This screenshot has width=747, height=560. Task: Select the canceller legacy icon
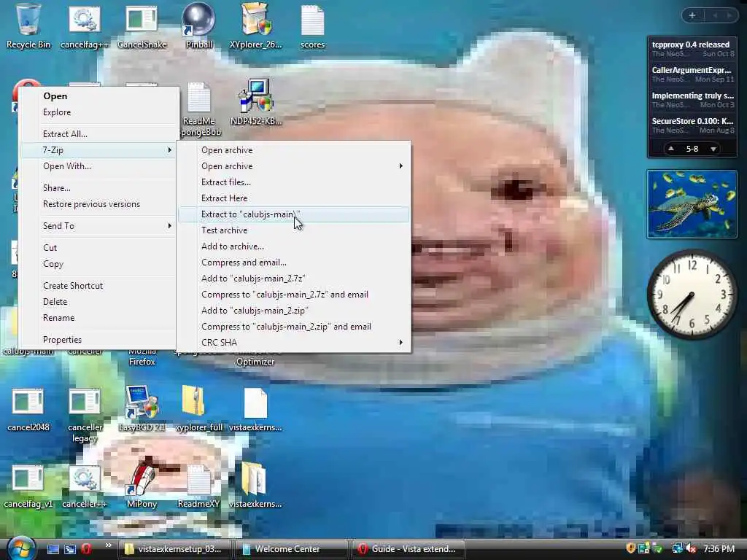coord(85,415)
